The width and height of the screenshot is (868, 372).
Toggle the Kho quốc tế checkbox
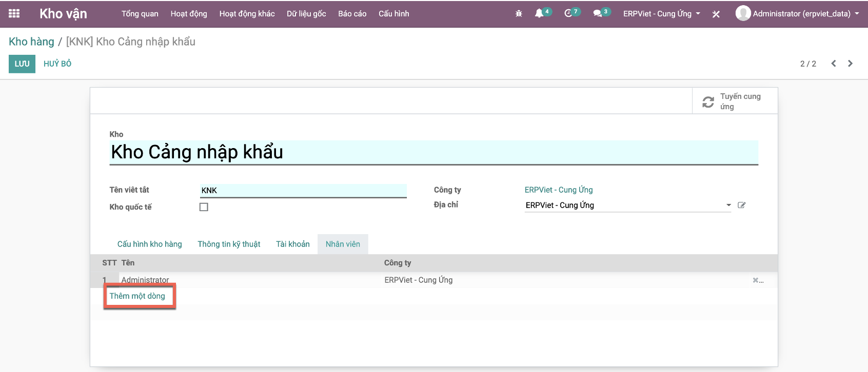pos(204,207)
